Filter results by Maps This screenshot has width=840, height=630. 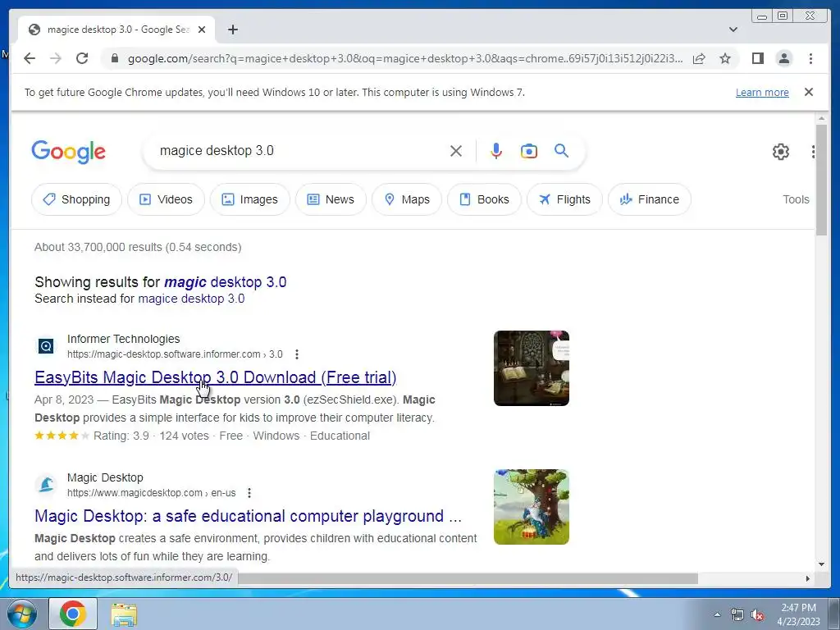click(407, 199)
